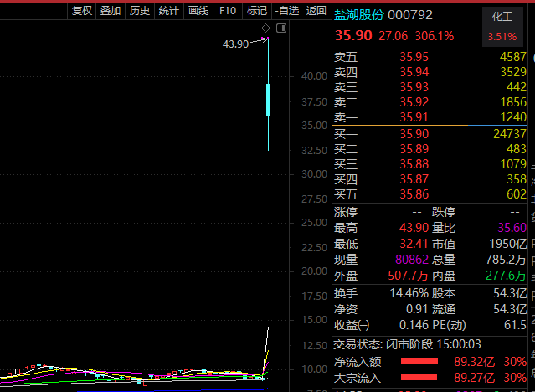This screenshot has width=535, height=392.
Task: Click the 标记 mark button
Action: [257, 11]
